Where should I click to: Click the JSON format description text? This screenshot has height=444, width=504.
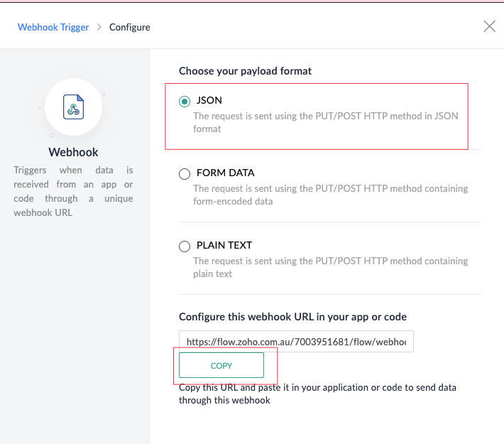tap(326, 122)
